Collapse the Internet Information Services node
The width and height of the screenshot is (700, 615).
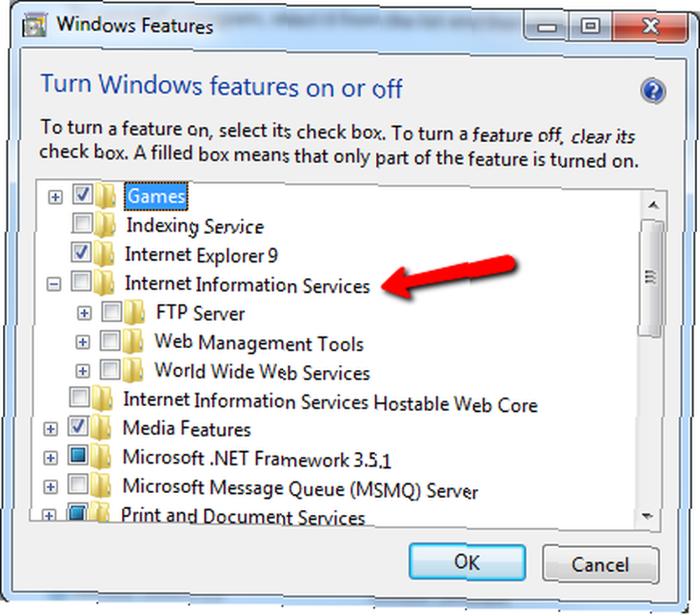pyautogui.click(x=54, y=284)
